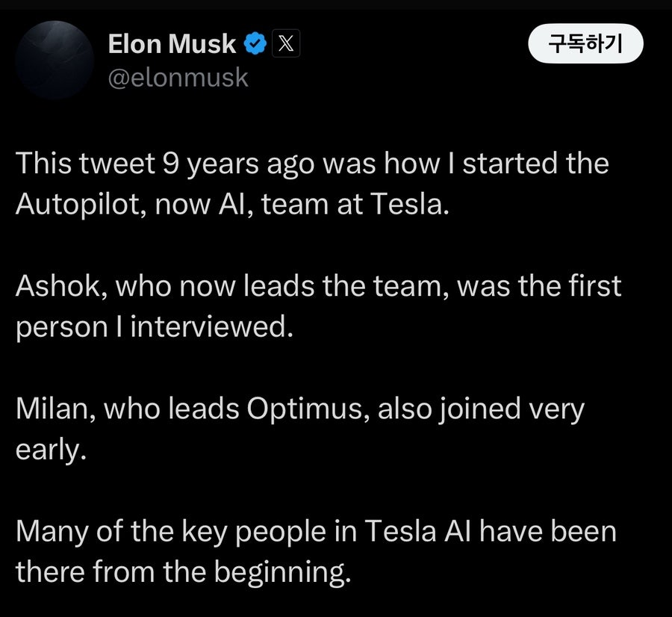The width and height of the screenshot is (672, 617).
Task: Click the text 'team at Tesla.'
Action: pos(355,204)
